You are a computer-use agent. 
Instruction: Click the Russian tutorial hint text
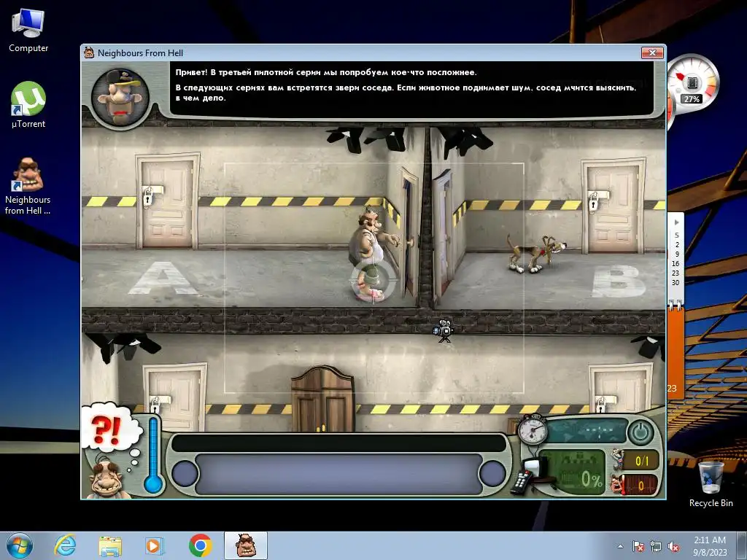click(x=406, y=85)
